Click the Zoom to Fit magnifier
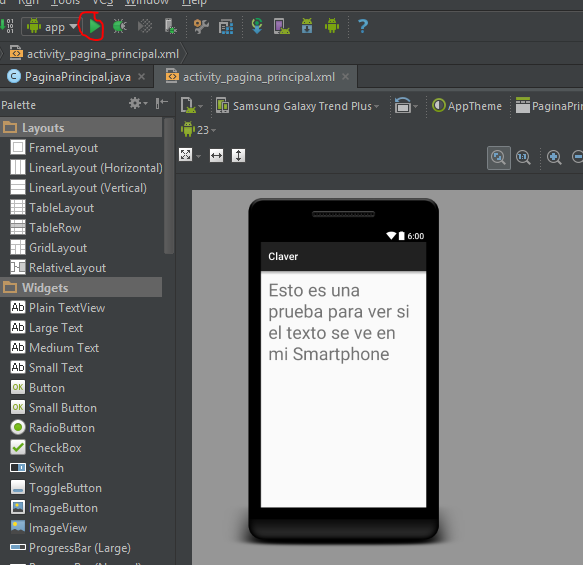 coord(499,158)
